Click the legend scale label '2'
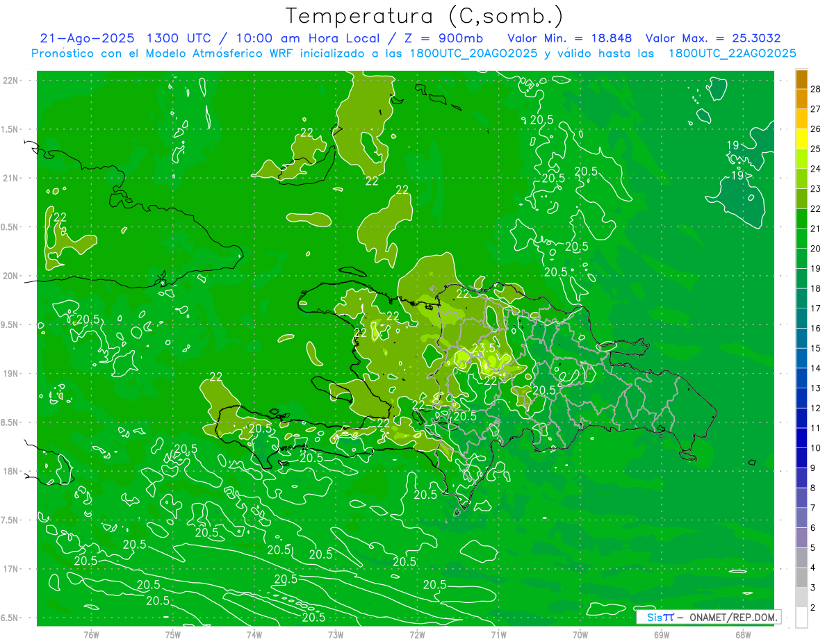 pyautogui.click(x=814, y=608)
